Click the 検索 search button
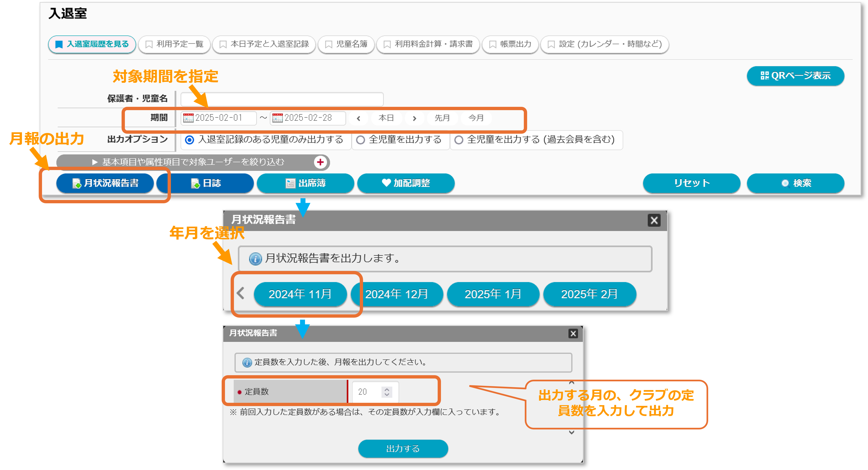Image resolution: width=868 pixels, height=470 pixels. pos(795,183)
